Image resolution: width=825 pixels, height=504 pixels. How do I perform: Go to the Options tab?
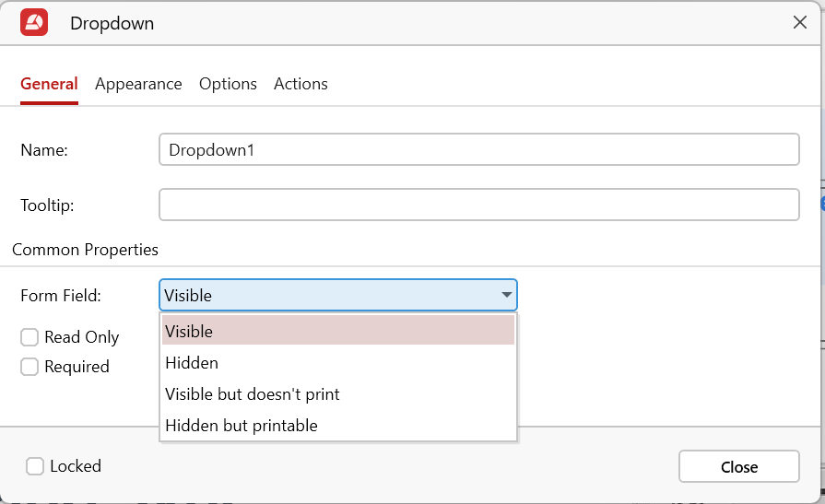[228, 84]
